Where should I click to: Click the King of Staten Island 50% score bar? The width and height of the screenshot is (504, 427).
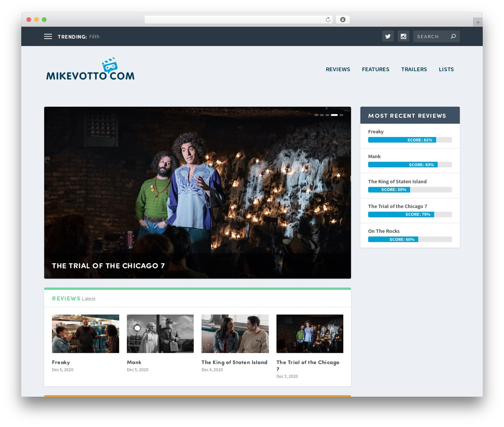[410, 189]
